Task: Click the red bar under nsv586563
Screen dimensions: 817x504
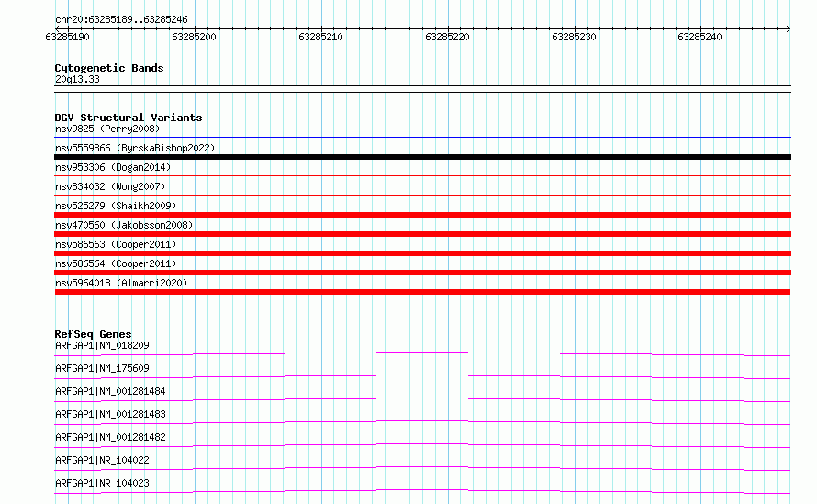Action: pyautogui.click(x=422, y=253)
